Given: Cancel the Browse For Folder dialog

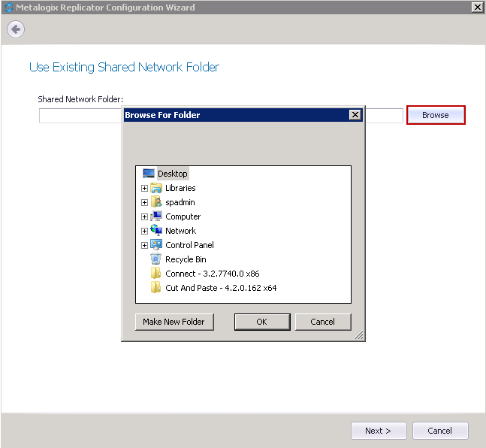Looking at the screenshot, I should click(323, 322).
